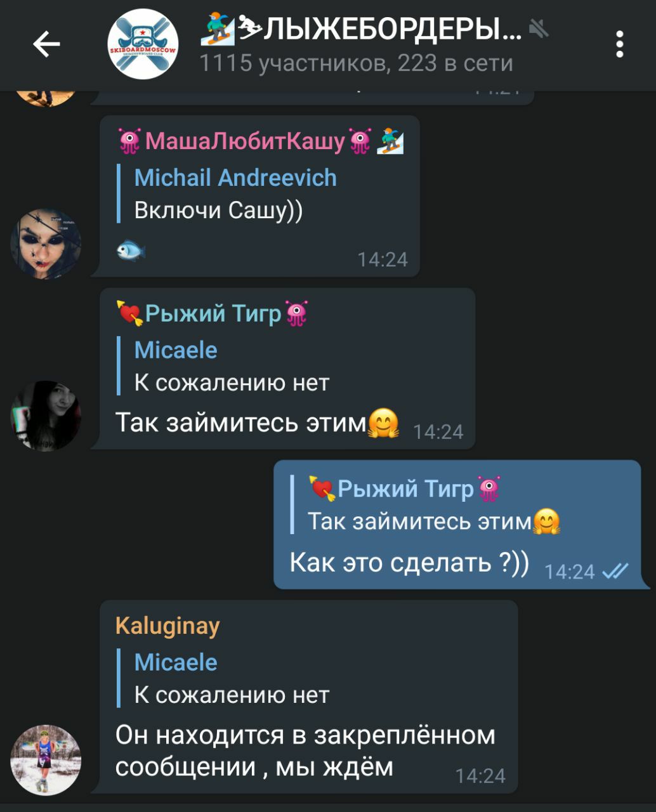656x812 pixels.
Task: Tap the sender name МашаЛюбитКашу
Action: (245, 140)
